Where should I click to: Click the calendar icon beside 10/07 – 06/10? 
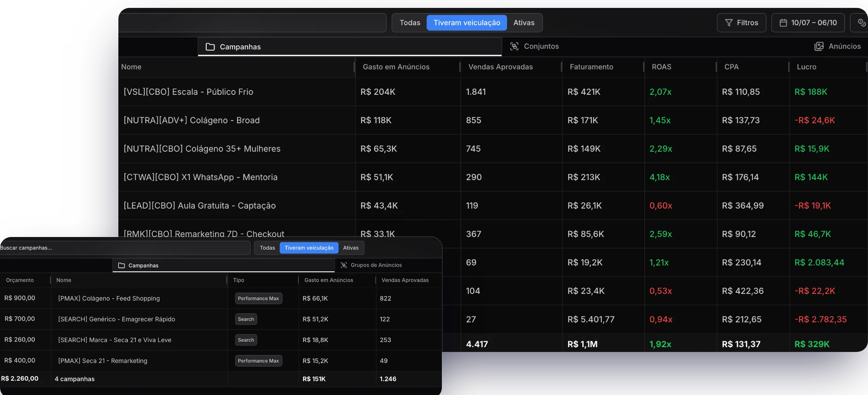pyautogui.click(x=783, y=23)
